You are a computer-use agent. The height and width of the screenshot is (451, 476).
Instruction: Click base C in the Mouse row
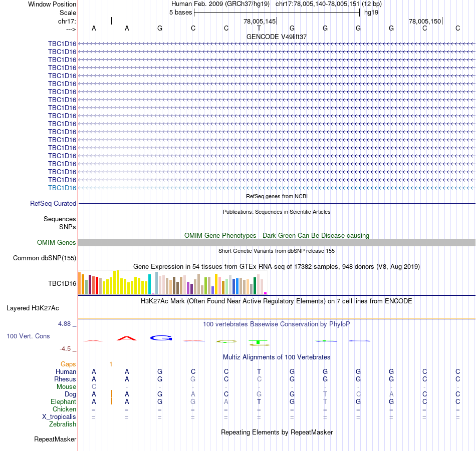[94, 387]
